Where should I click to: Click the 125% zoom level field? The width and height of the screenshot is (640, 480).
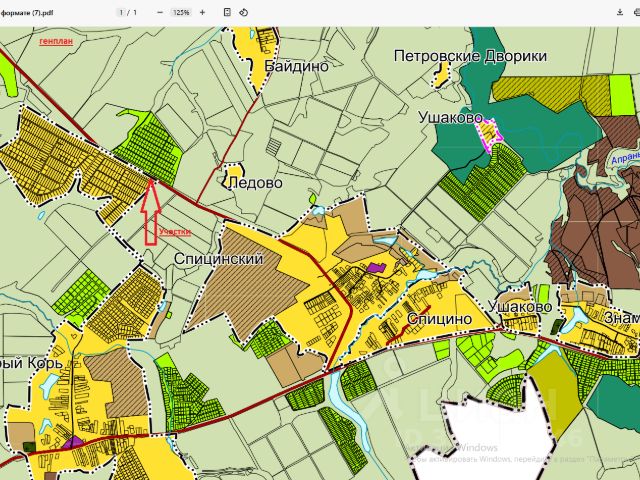click(x=181, y=13)
